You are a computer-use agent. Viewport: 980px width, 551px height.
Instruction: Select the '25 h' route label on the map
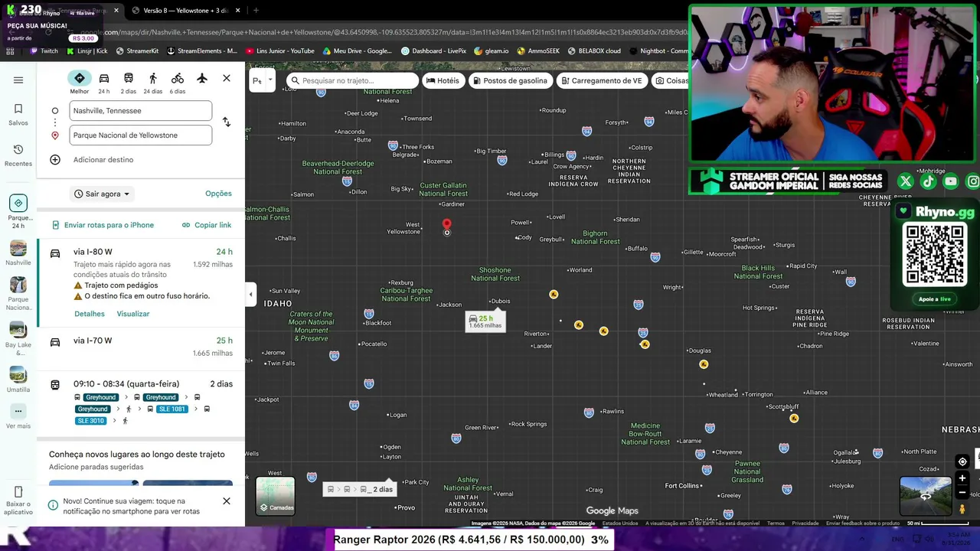[x=485, y=321]
